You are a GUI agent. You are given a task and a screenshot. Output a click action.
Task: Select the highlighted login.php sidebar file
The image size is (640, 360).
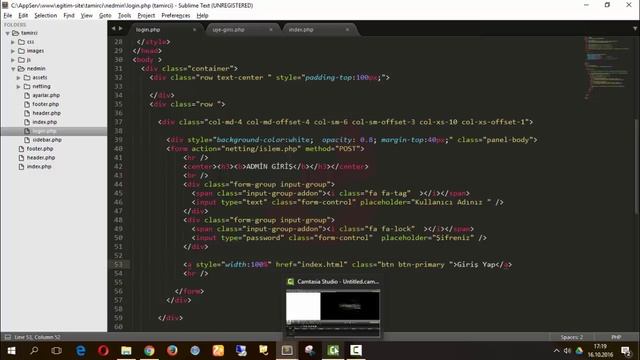point(53,131)
